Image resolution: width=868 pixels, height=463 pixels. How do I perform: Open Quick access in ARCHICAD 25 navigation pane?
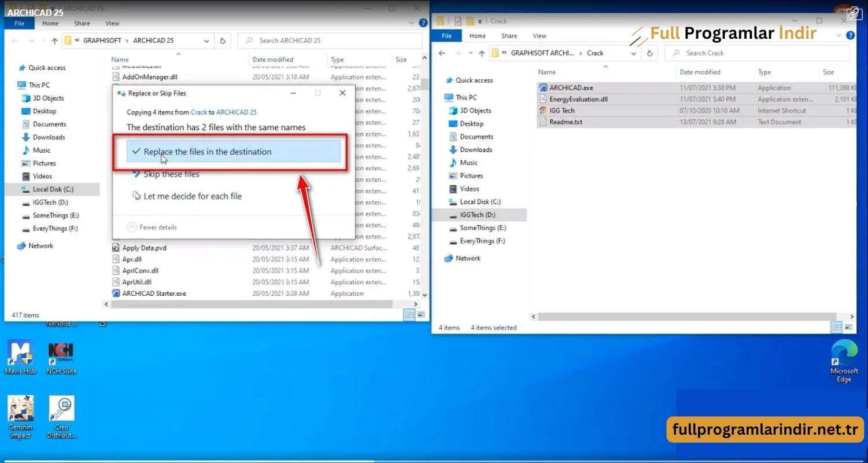pyautogui.click(x=47, y=68)
